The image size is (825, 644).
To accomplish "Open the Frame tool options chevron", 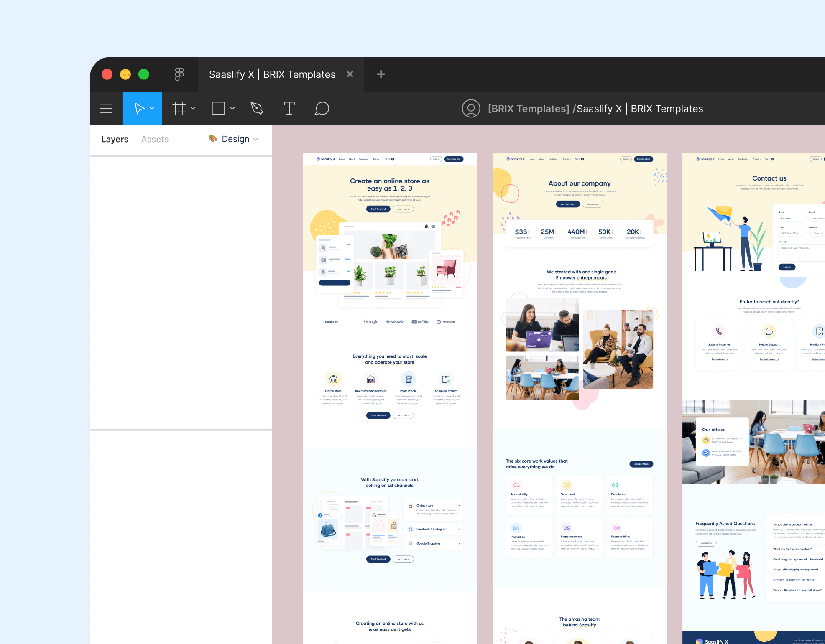I will (x=193, y=108).
